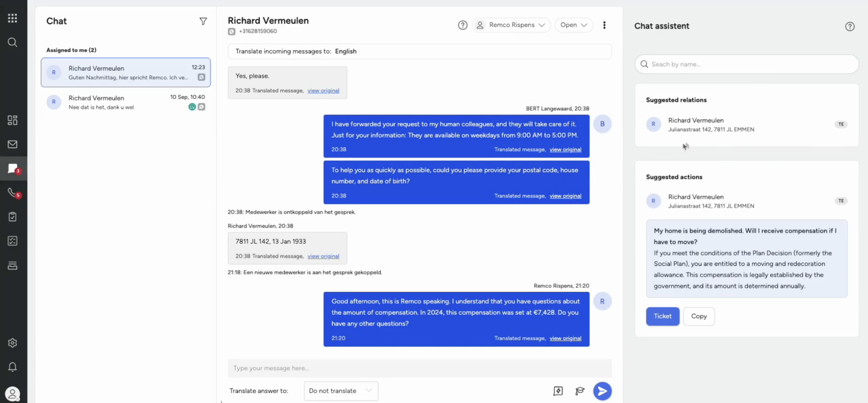Screen dimensions: 868x403
Task: Select the 12:23 Richard Vermeulen conversation
Action: 126,72
